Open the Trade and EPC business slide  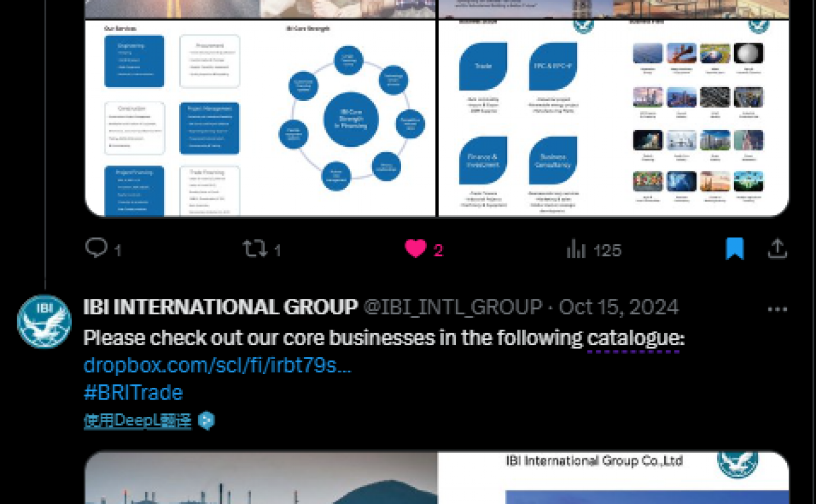pyautogui.click(x=614, y=118)
